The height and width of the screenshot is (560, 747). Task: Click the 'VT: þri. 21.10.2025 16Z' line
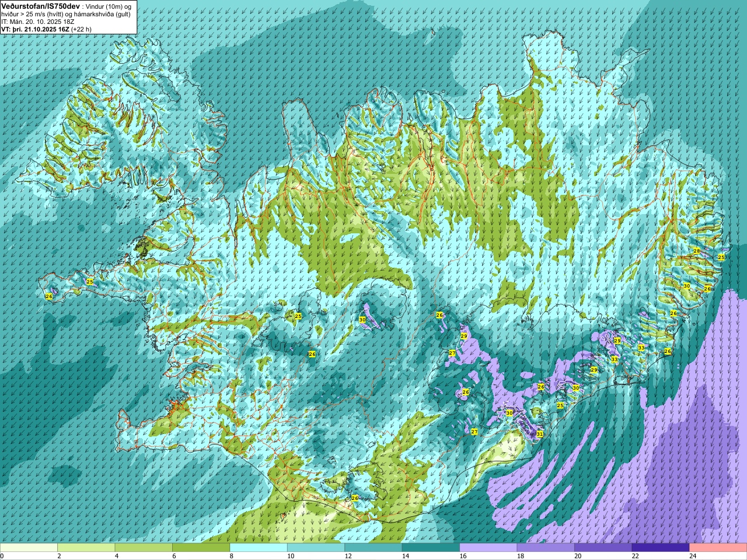click(x=35, y=29)
